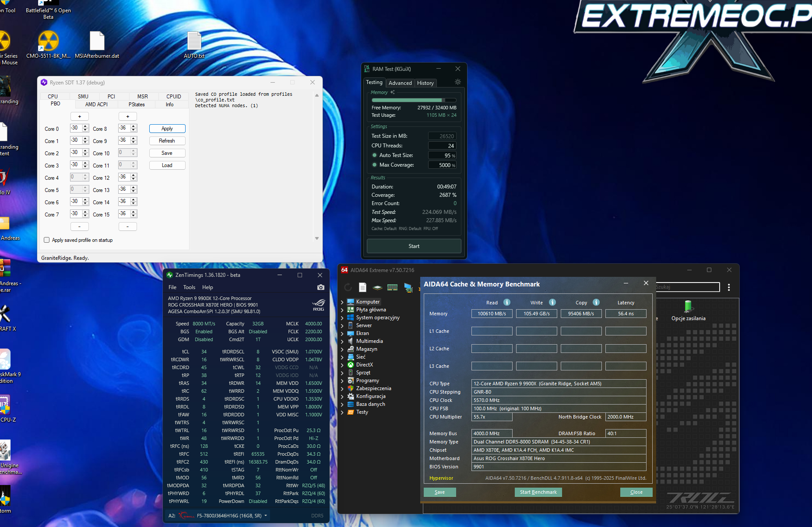Toggle Auto Test Size option

pos(374,155)
